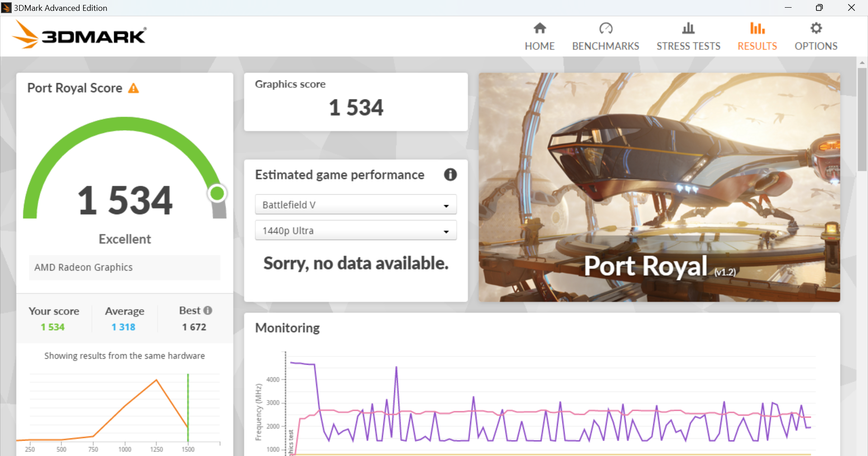Click the Benchmarks gauge icon
This screenshot has height=456, width=868.
point(606,28)
